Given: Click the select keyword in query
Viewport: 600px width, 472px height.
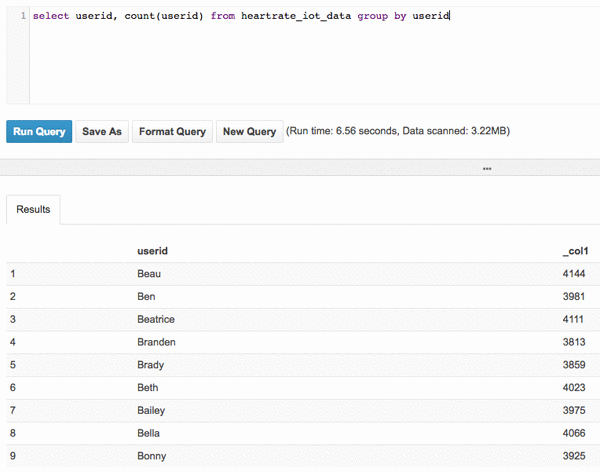Looking at the screenshot, I should 51,16.
